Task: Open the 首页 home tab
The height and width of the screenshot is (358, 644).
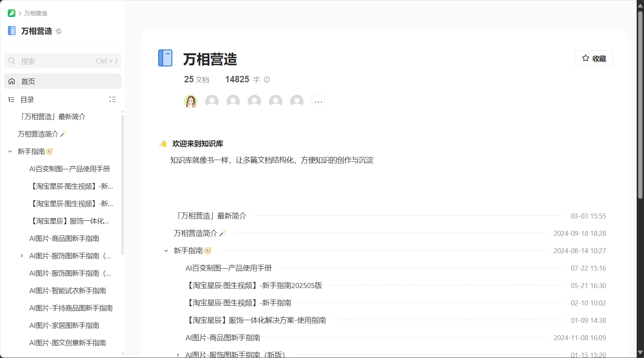Action: (x=63, y=81)
